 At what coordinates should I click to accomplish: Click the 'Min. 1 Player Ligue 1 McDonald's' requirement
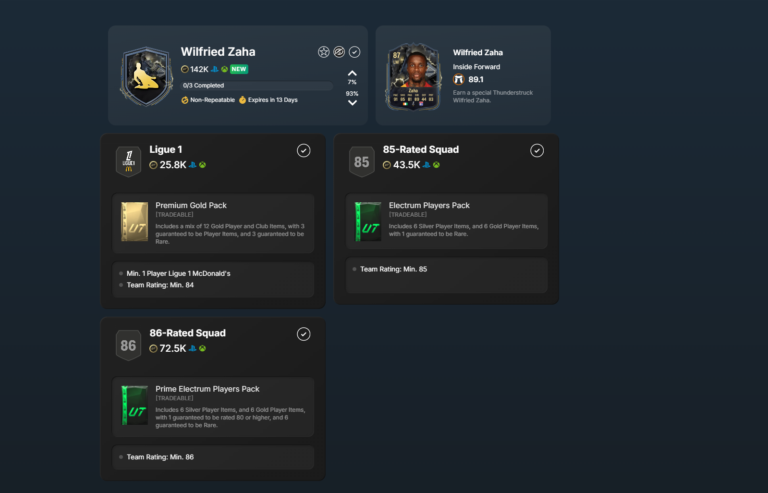coord(178,273)
